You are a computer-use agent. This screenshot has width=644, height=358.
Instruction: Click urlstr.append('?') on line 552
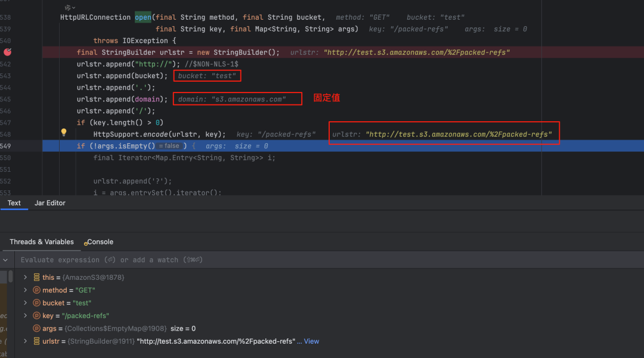pos(132,181)
